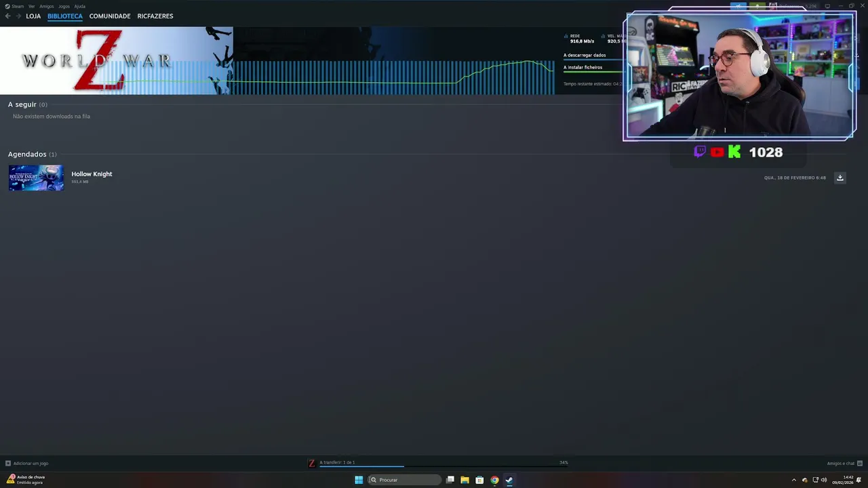Open the Jogos menu
The height and width of the screenshot is (488, 868).
click(64, 6)
